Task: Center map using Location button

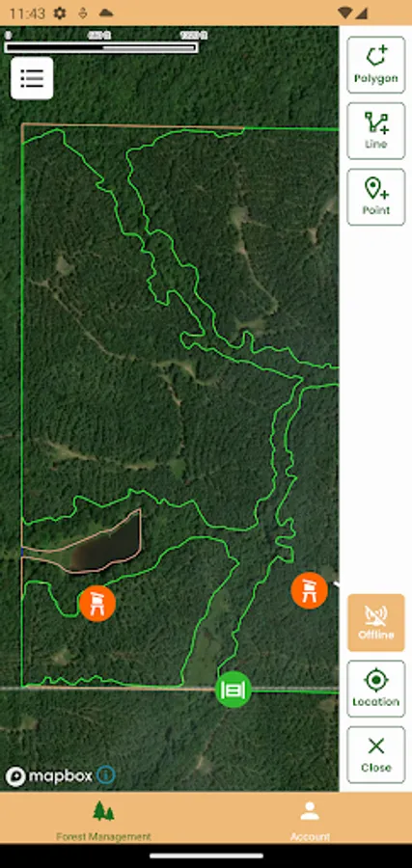Action: pyautogui.click(x=376, y=689)
